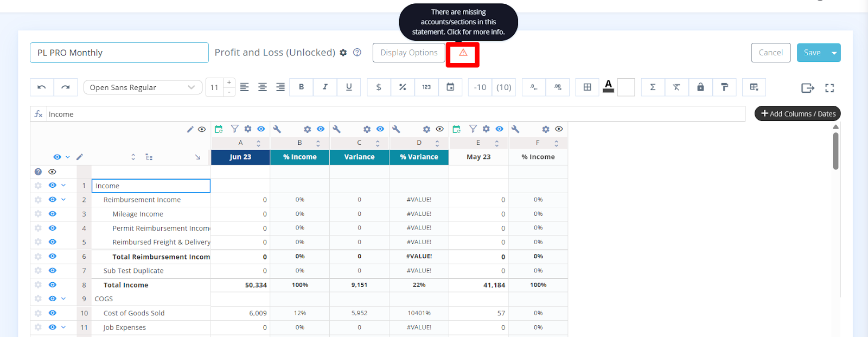
Task: Click the cell borders grid icon
Action: [587, 87]
